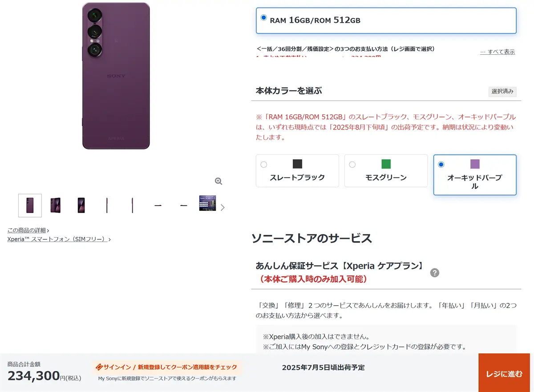Click the purple オーキッドパープル color swatch
The image size is (534, 392).
(475, 164)
